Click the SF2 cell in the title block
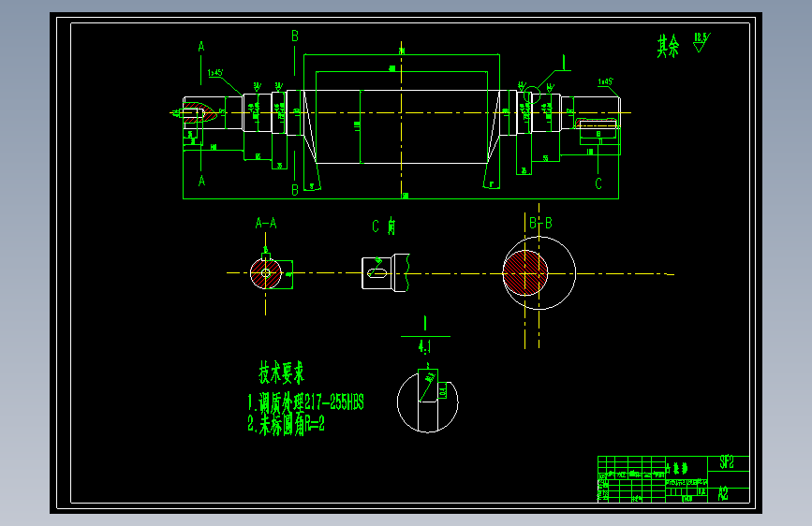The height and width of the screenshot is (526, 812). [727, 462]
